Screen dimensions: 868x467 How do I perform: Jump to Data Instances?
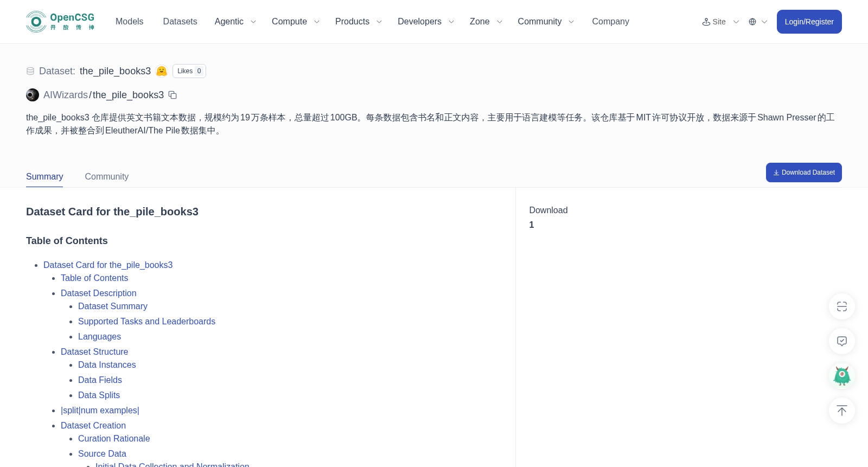107,364
